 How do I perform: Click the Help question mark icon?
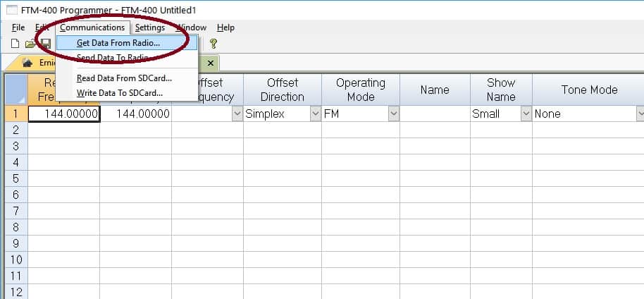(x=213, y=44)
